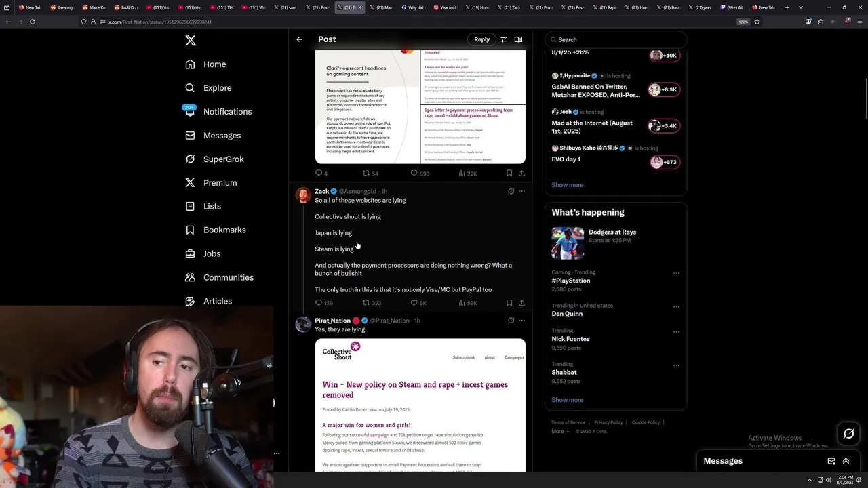Click the Reply button in Post header
868x488 pixels.
tap(481, 39)
